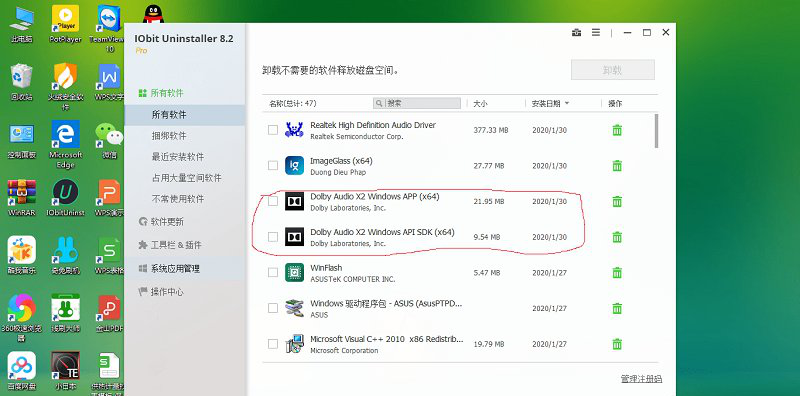The width and height of the screenshot is (800, 411).
Task: Open 此电脑 desktop icon
Action: [22, 24]
